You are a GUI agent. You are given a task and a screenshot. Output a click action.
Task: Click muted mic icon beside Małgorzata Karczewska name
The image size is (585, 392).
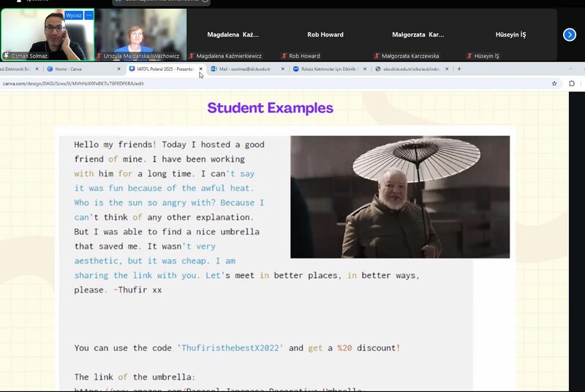point(377,56)
